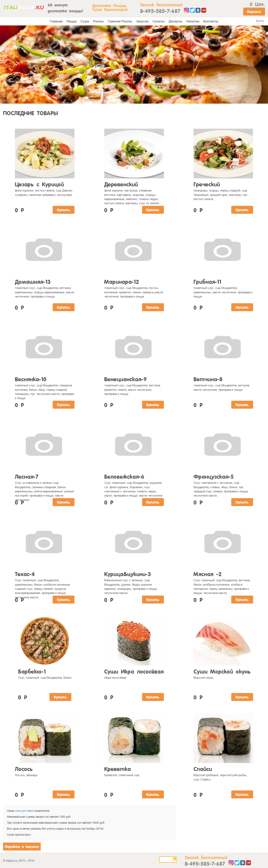268x868 pixels.
Task: Open the Пицца menu item
Action: pyautogui.click(x=71, y=21)
